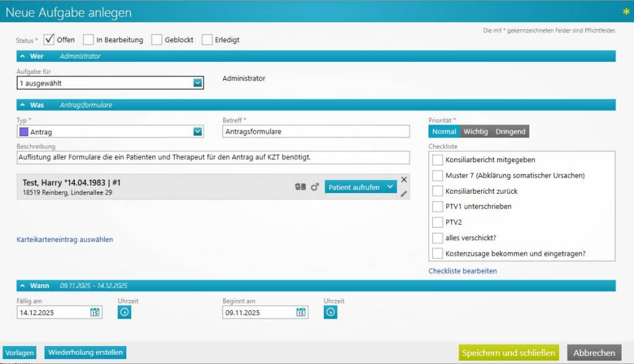Open the Aufgabe für dropdown
The image size is (634, 364).
[198, 83]
